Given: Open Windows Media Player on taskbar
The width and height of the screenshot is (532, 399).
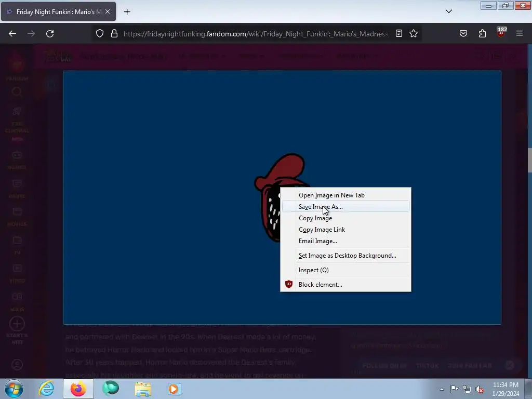Looking at the screenshot, I should (175, 389).
